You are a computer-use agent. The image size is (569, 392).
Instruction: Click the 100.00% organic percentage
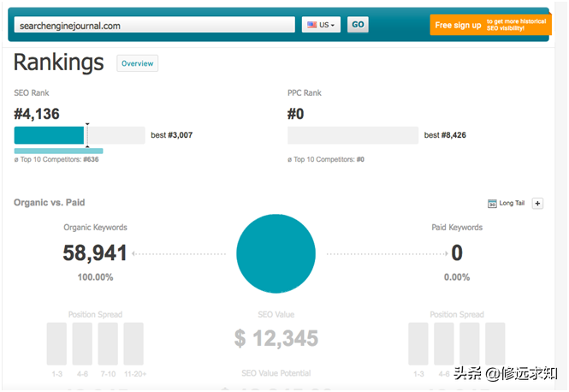pos(95,277)
